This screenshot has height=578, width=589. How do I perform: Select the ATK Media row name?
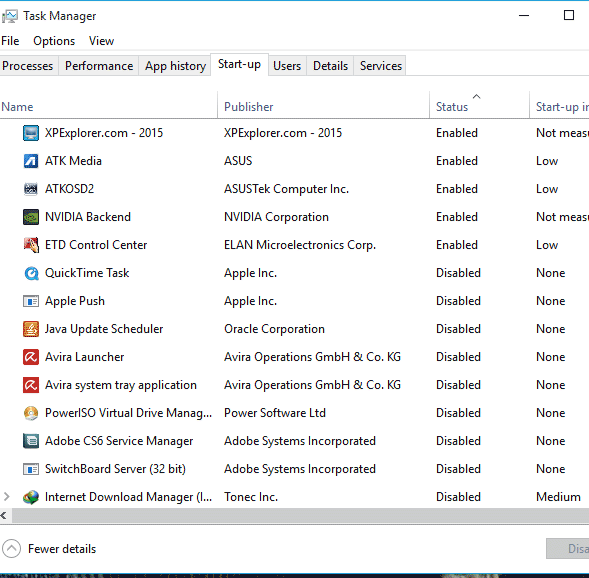point(73,161)
